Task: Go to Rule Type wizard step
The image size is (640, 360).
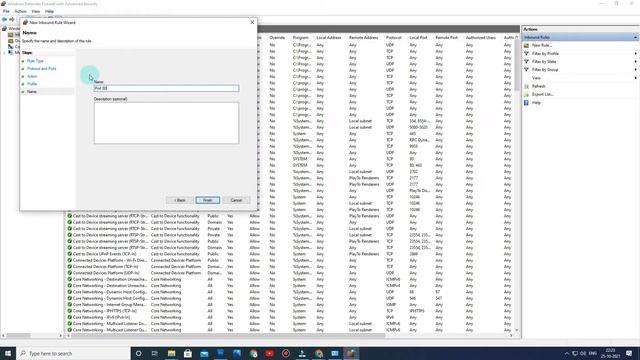Action: point(35,61)
